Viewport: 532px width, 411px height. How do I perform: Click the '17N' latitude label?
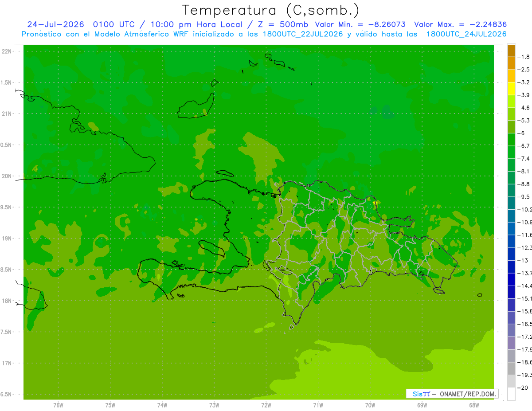pyautogui.click(x=7, y=363)
